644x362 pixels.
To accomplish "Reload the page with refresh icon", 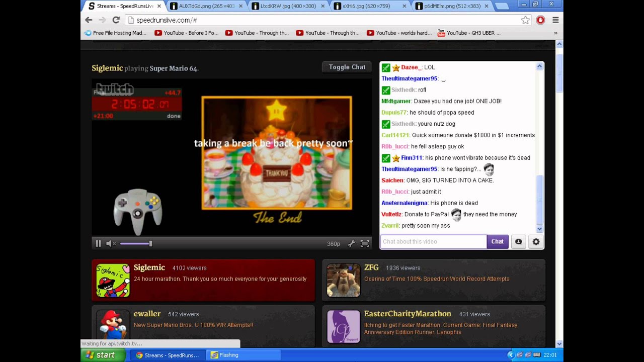I will pos(116,20).
